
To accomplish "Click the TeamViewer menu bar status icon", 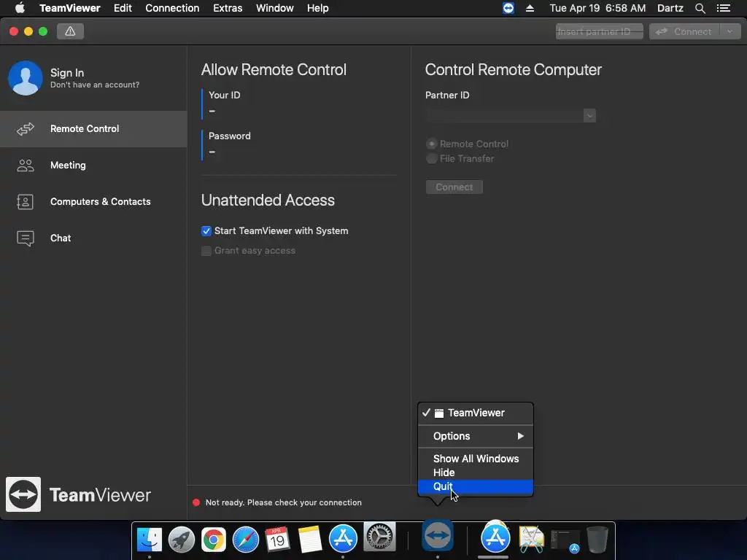I will (x=508, y=8).
